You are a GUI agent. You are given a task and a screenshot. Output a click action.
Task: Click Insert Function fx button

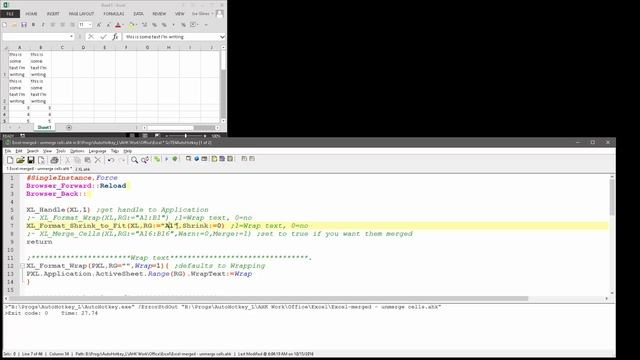click(116, 37)
